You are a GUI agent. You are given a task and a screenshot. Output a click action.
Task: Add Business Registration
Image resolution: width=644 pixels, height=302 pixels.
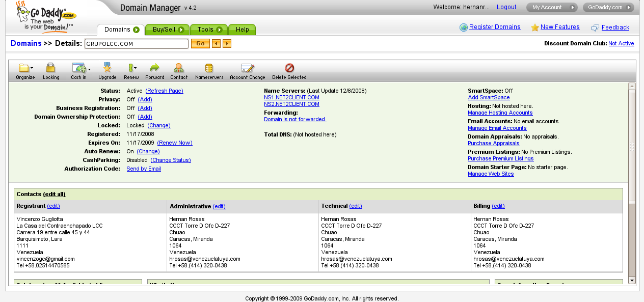pos(145,108)
